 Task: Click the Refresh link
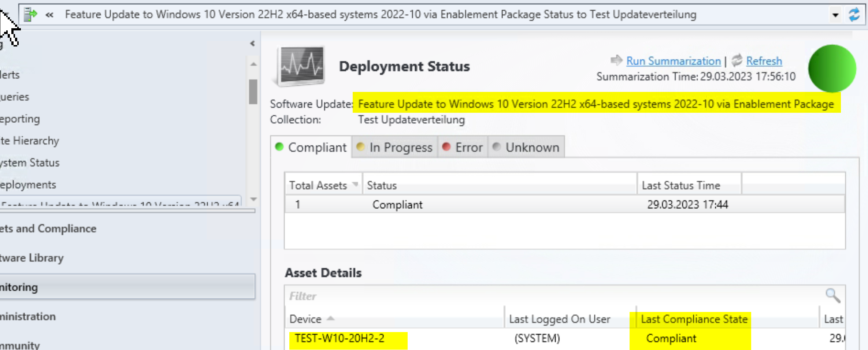point(764,61)
